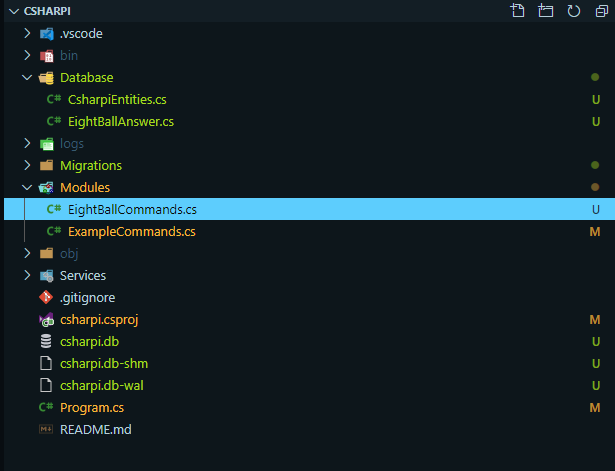Collapse the Database folder
The width and height of the screenshot is (615, 471).
pyautogui.click(x=27, y=78)
